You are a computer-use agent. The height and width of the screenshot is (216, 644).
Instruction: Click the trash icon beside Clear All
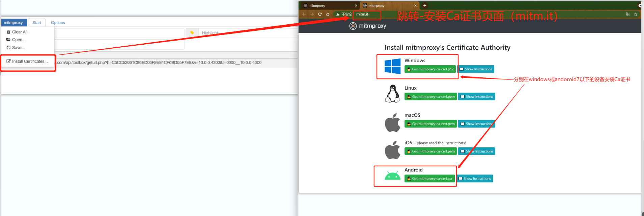[8, 32]
